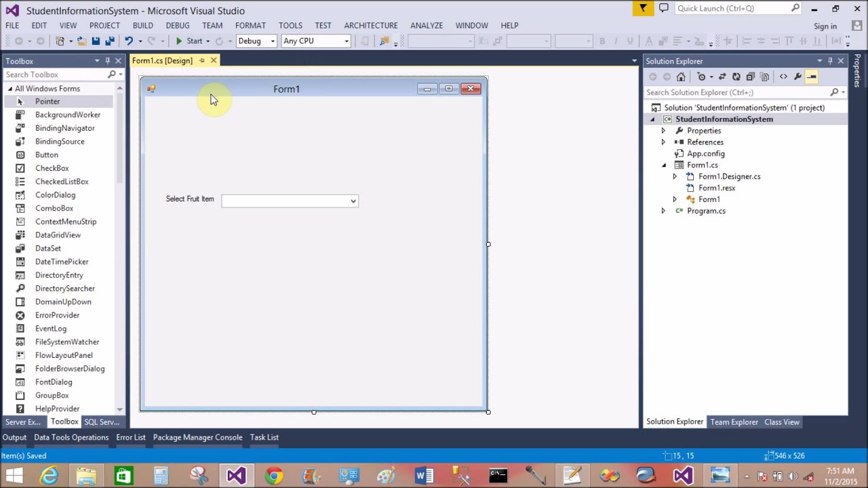This screenshot has height=488, width=868.
Task: Undo the last action
Action: coord(128,41)
